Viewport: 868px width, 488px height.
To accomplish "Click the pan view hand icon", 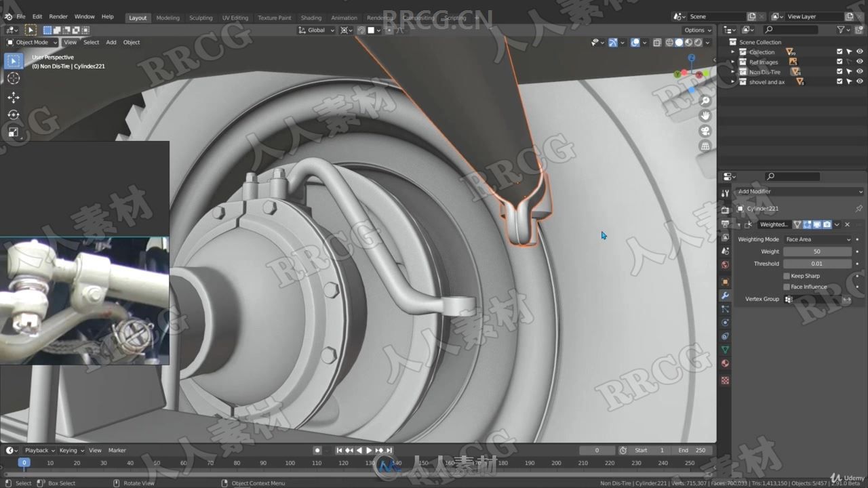I will click(705, 116).
